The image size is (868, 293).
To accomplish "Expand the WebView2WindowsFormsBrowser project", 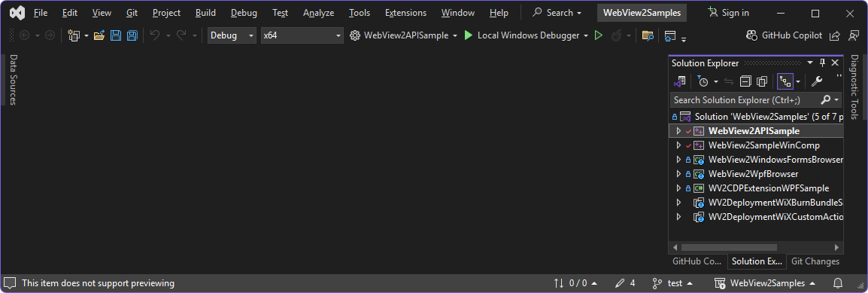I will (x=678, y=160).
